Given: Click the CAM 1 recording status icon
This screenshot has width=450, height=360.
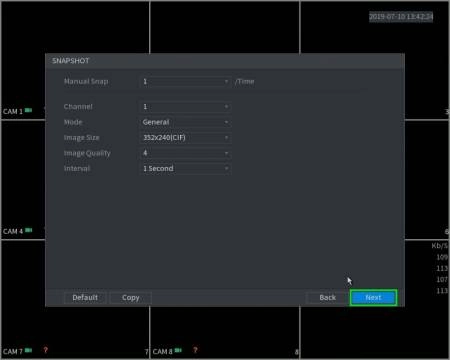Looking at the screenshot, I should [x=28, y=110].
